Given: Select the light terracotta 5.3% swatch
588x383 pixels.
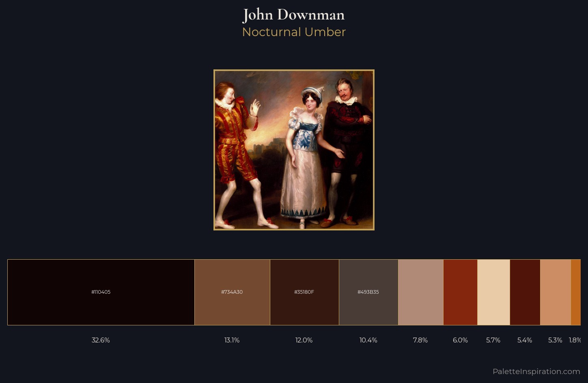Looking at the screenshot, I should [x=556, y=292].
